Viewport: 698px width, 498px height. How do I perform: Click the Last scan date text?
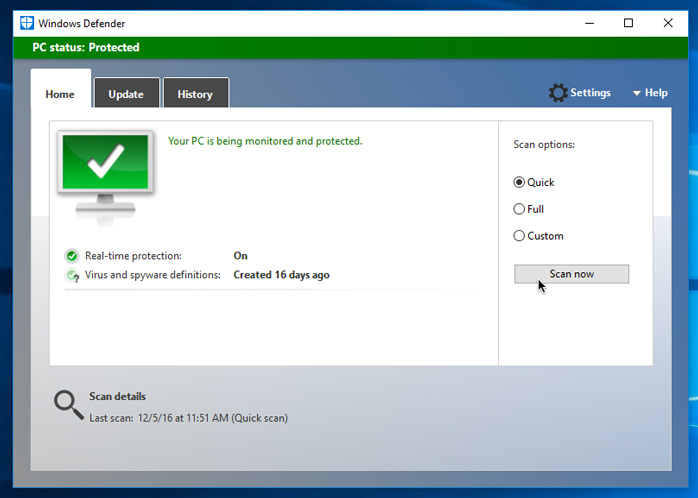pyautogui.click(x=188, y=418)
